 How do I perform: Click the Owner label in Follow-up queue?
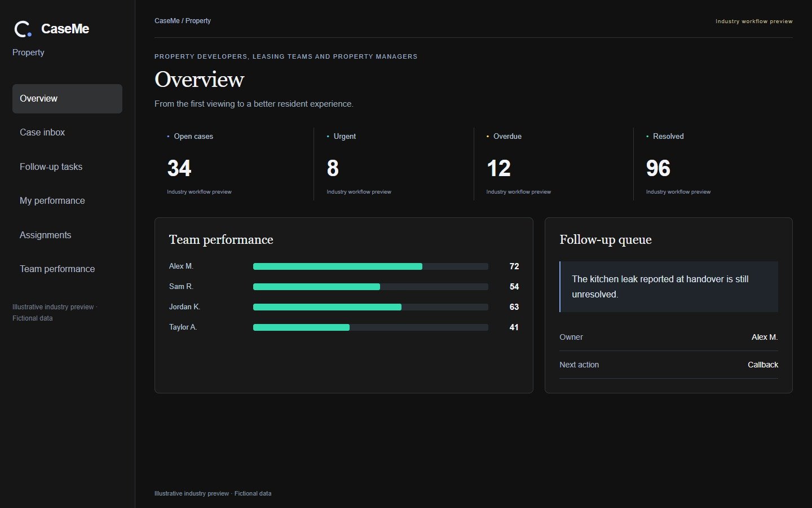pos(571,337)
